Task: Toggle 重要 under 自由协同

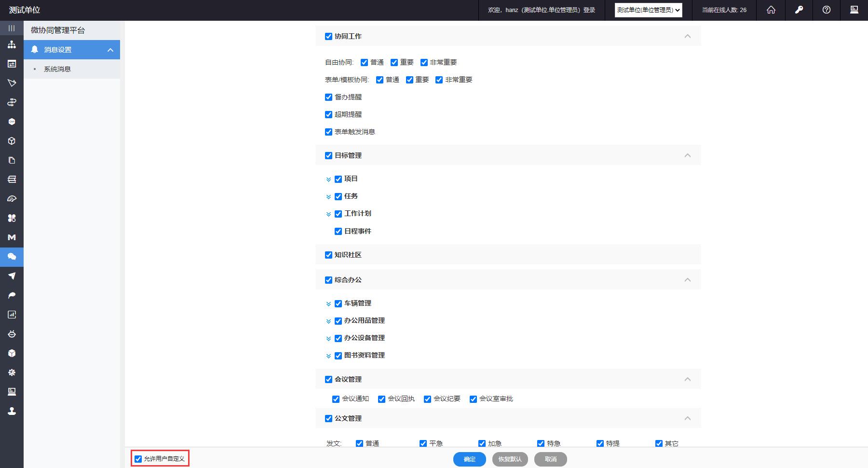Action: (394, 62)
